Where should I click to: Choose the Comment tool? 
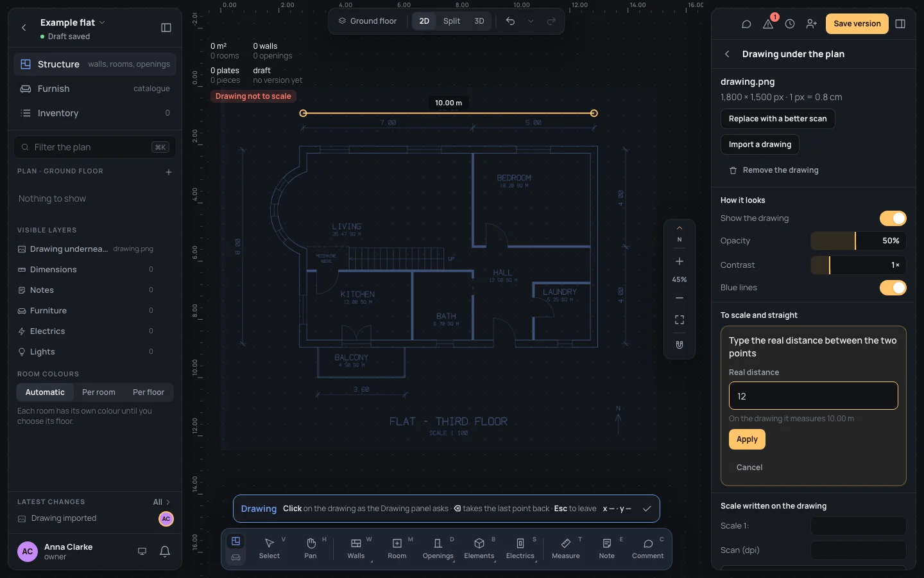[648, 549]
